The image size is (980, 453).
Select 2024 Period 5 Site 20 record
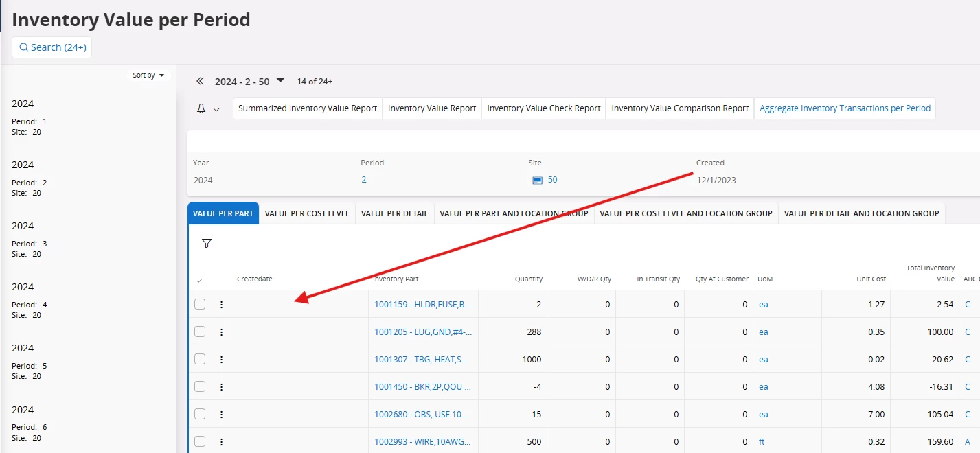pyautogui.click(x=88, y=362)
